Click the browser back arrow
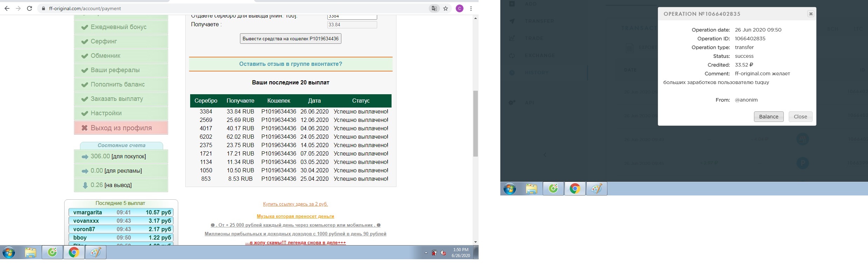 pyautogui.click(x=7, y=8)
